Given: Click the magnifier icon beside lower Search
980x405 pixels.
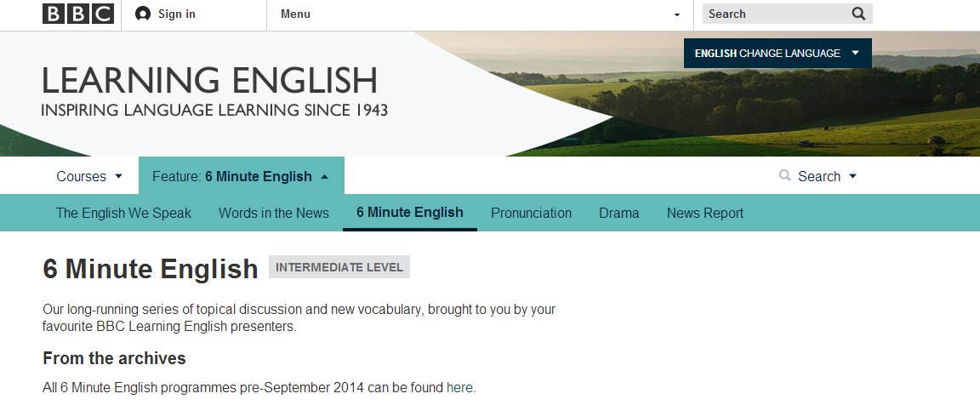Looking at the screenshot, I should tap(785, 175).
